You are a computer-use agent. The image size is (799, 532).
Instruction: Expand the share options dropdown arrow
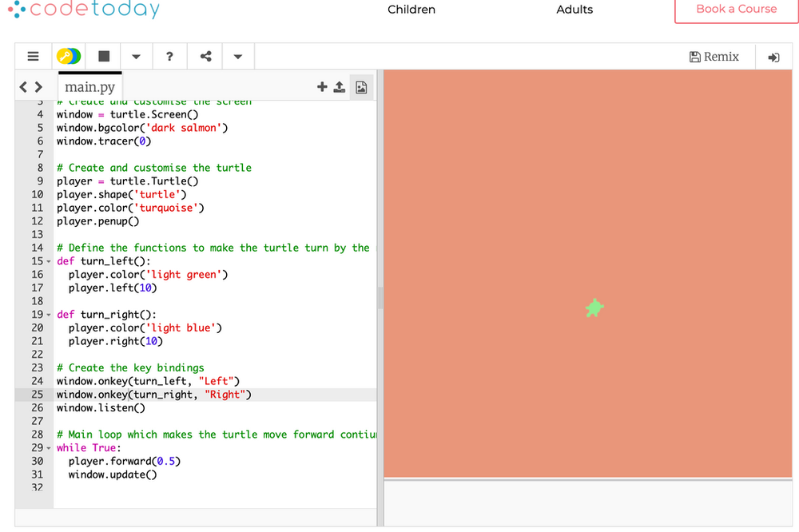[238, 57]
